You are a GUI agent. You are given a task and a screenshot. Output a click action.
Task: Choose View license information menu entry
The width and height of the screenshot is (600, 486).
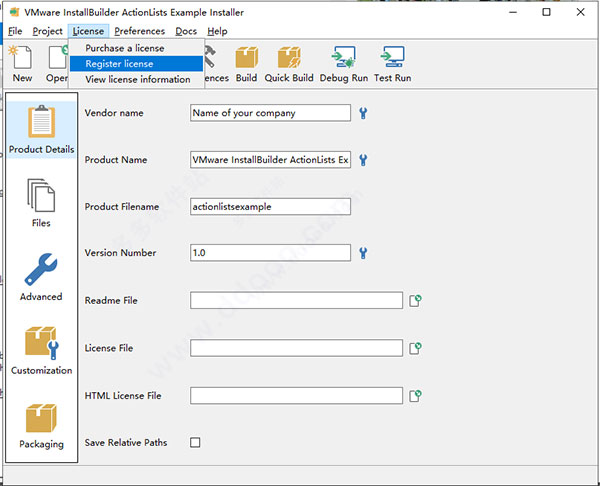136,79
